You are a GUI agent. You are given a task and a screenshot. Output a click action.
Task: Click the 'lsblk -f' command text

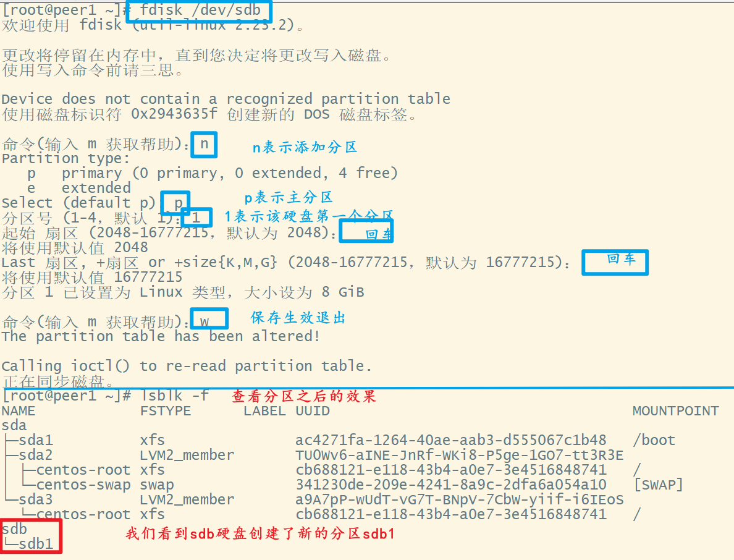175,396
